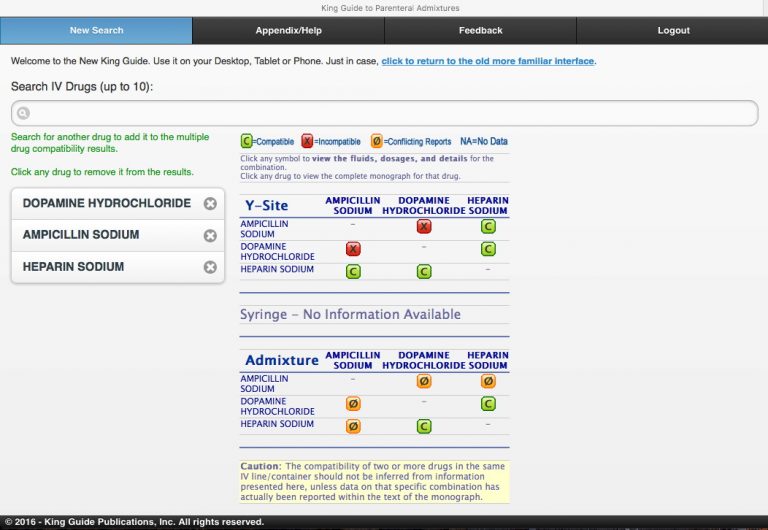This screenshot has height=530, width=768.
Task: Open Ampicillin Sodium monograph from Y-Site column header
Action: (353, 206)
